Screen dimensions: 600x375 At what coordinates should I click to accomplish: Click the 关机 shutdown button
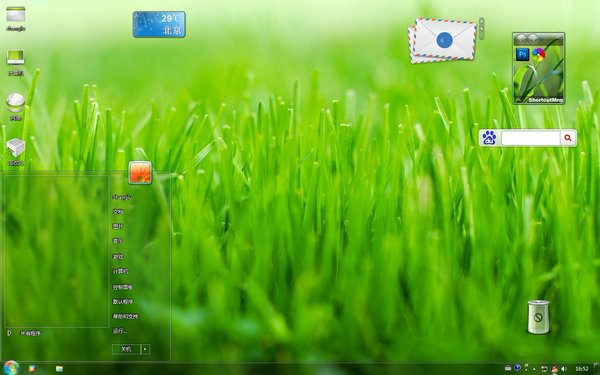pyautogui.click(x=126, y=349)
